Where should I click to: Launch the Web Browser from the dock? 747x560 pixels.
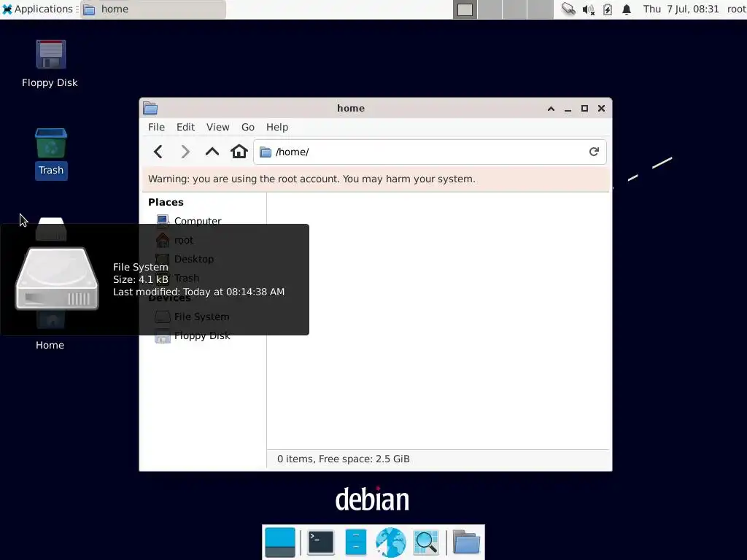point(391,542)
